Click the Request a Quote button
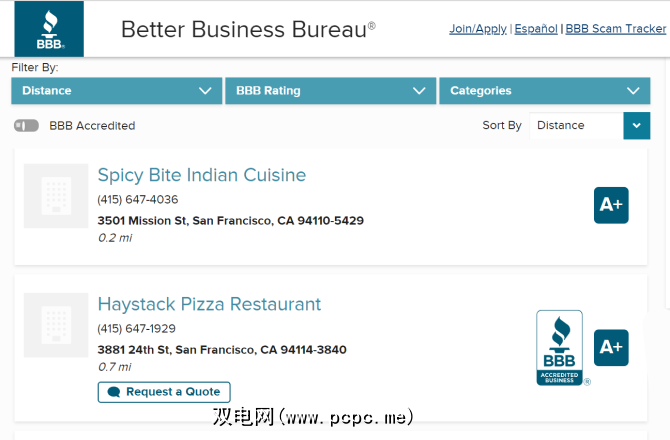The height and width of the screenshot is (440, 670). [165, 392]
